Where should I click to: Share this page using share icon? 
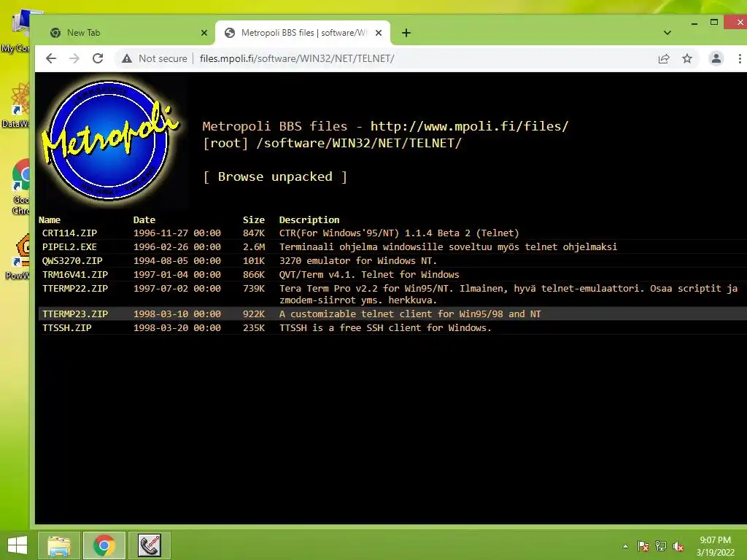click(664, 58)
